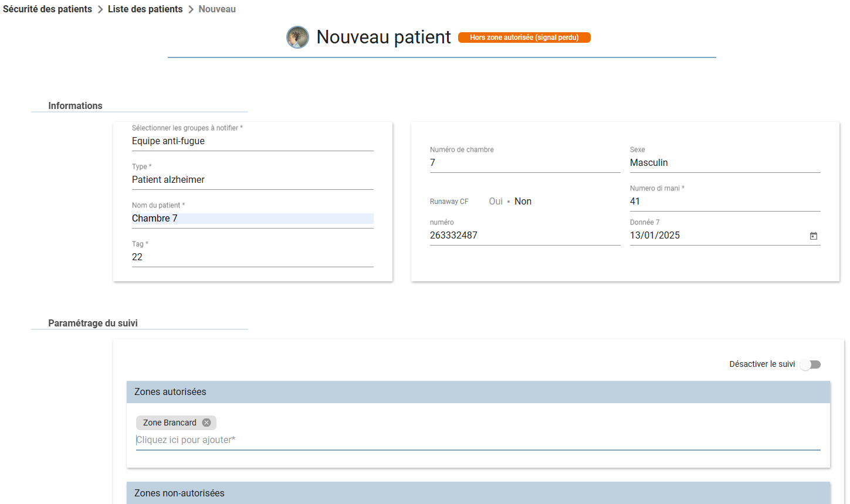Screen dimensions: 850x504
Task: Select Non for Runaway CF
Action: (x=523, y=201)
